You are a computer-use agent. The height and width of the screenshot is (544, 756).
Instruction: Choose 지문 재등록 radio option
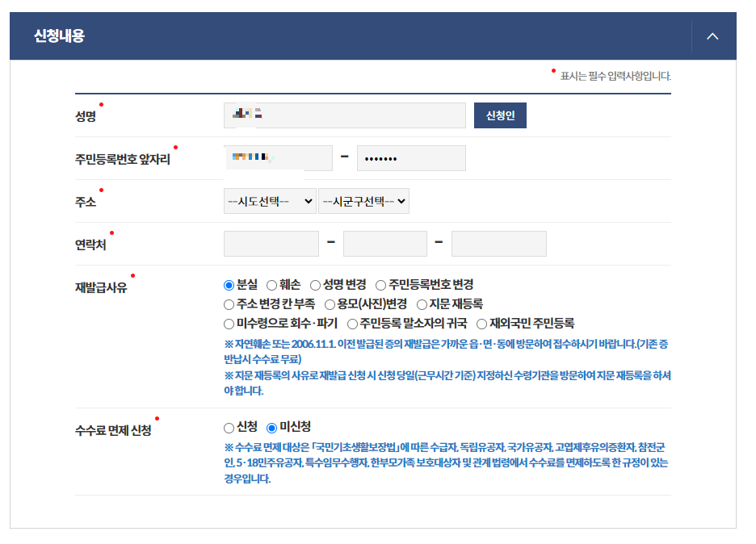[x=422, y=304]
